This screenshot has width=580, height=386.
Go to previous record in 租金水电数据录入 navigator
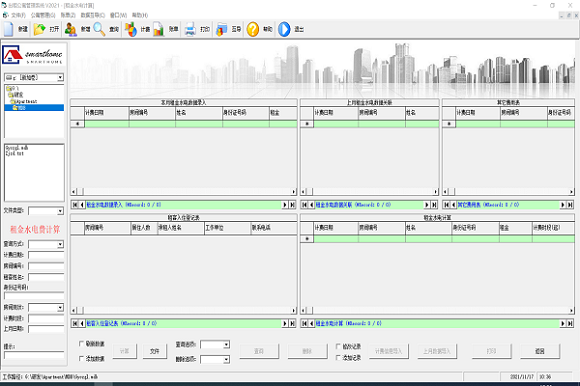click(82, 204)
